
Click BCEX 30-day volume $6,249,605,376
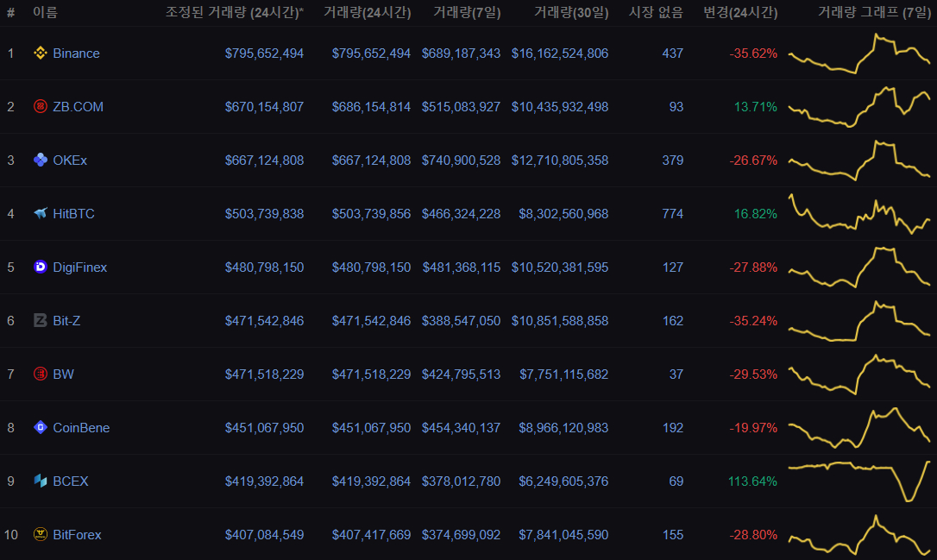(x=563, y=481)
